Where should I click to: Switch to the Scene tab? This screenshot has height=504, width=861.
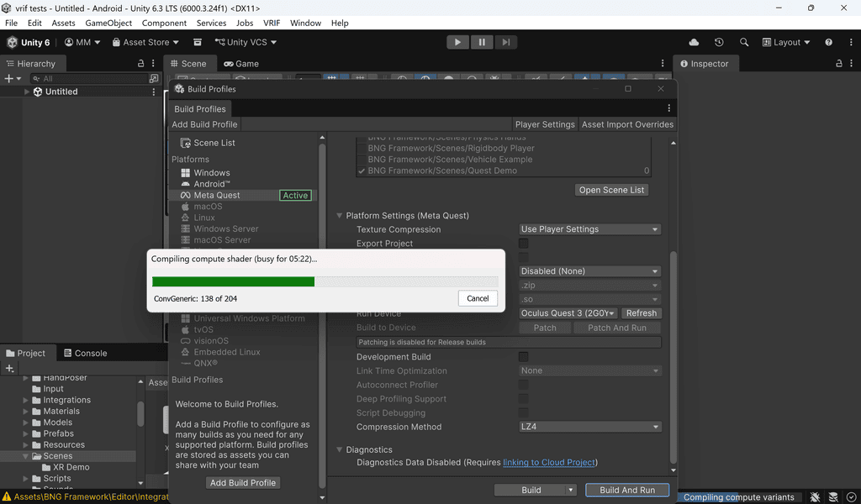pos(188,64)
